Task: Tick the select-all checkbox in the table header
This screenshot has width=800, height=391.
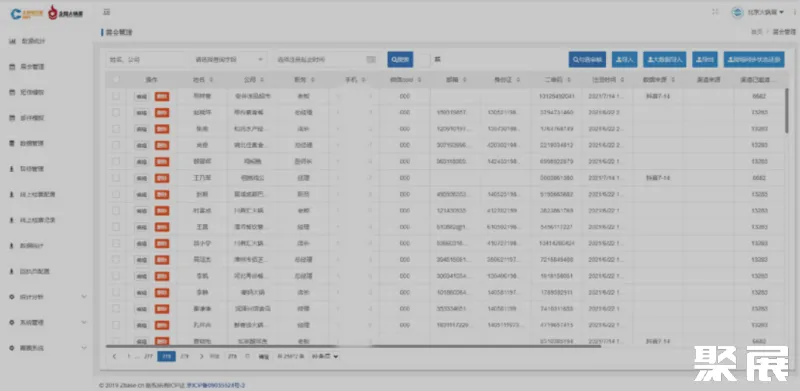Action: pyautogui.click(x=116, y=80)
